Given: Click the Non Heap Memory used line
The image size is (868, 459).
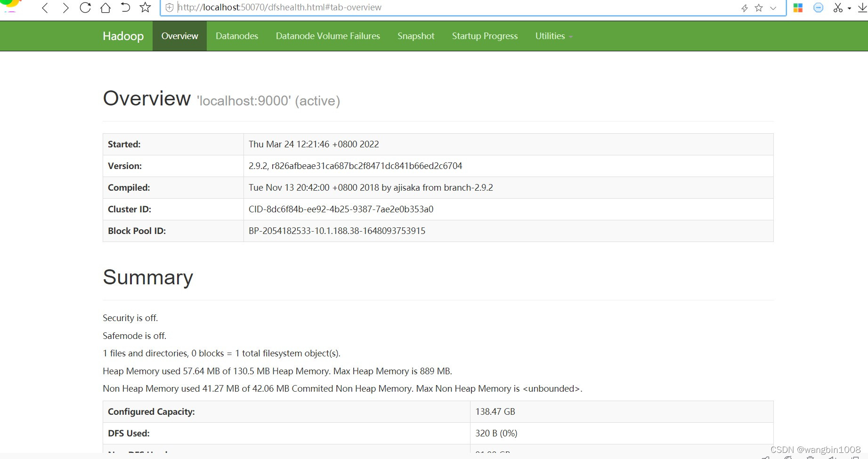Looking at the screenshot, I should point(342,389).
